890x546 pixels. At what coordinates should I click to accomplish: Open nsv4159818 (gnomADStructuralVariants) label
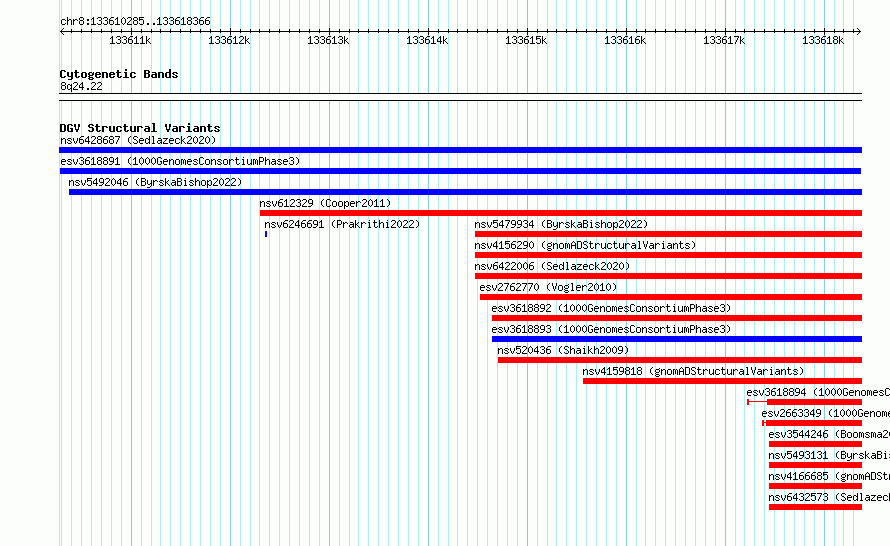[693, 371]
